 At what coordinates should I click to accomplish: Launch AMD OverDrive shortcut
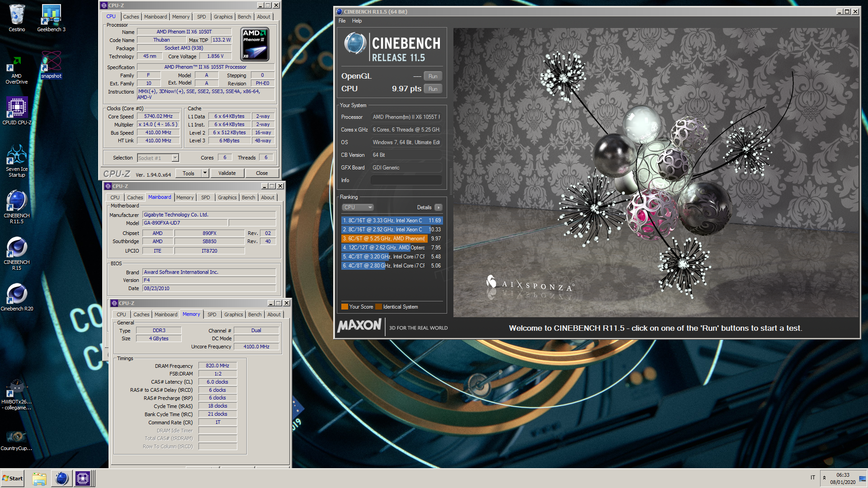click(x=17, y=70)
